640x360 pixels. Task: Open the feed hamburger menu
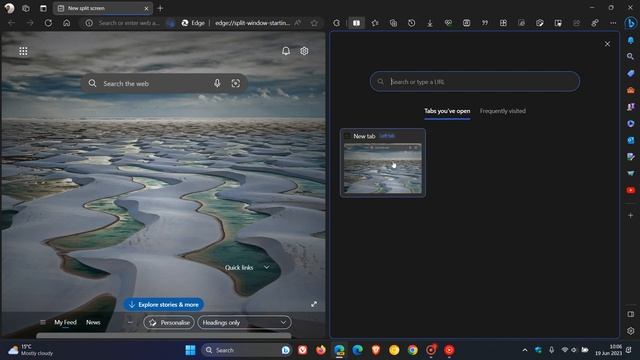pos(43,322)
